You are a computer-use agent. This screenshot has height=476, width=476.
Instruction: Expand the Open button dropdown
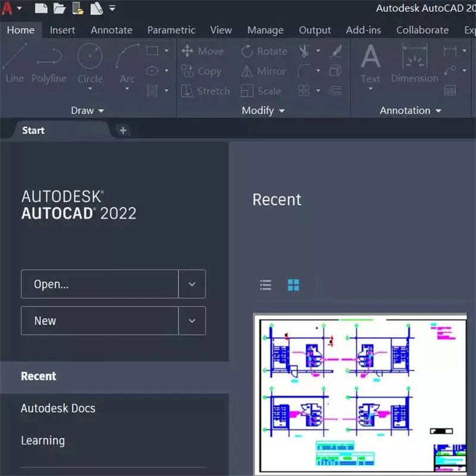[192, 284]
